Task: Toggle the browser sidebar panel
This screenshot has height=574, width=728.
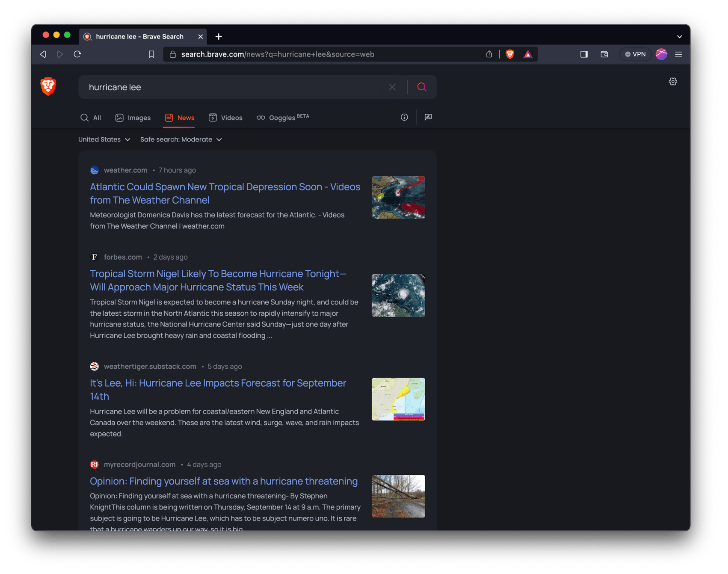Action: [x=584, y=54]
